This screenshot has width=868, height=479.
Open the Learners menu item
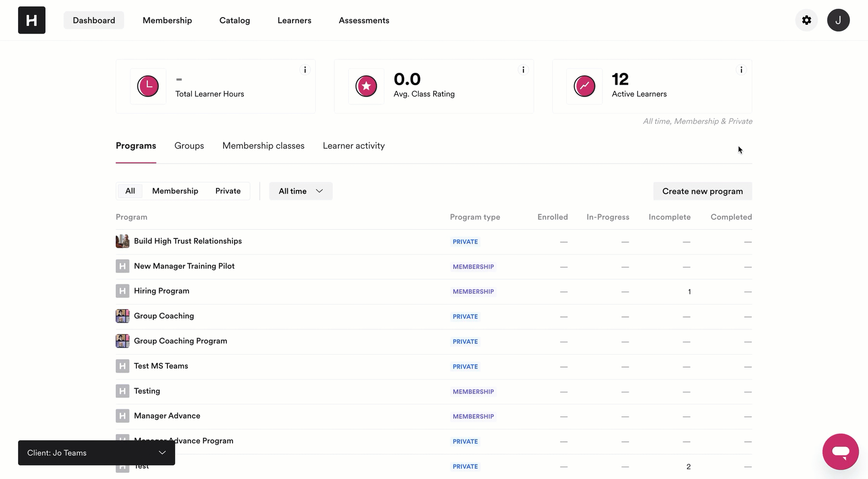(294, 20)
